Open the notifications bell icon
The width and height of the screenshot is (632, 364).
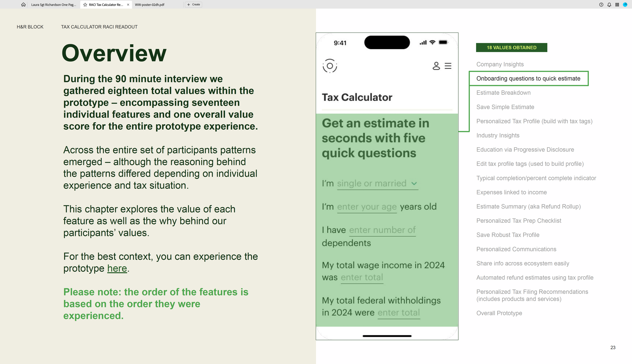(609, 5)
